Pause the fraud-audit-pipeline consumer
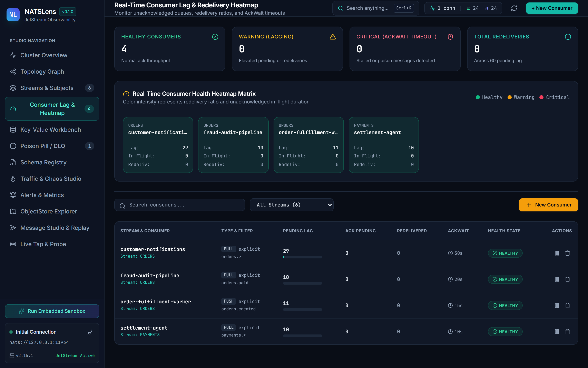 click(x=557, y=279)
